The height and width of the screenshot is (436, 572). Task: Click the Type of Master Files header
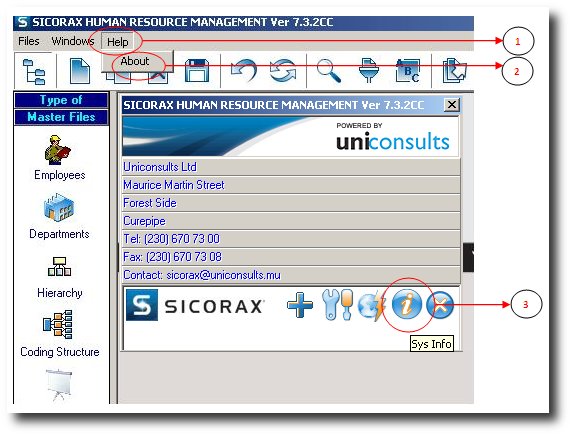pos(61,108)
